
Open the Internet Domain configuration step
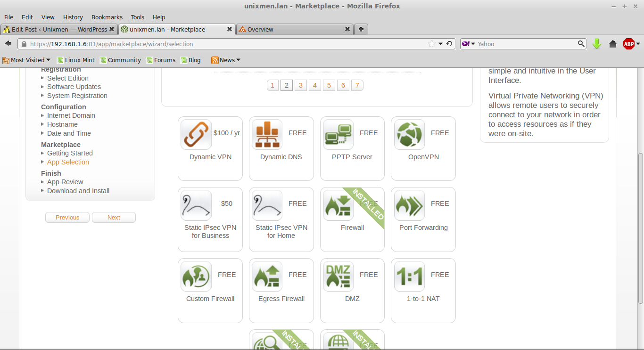[x=71, y=115]
